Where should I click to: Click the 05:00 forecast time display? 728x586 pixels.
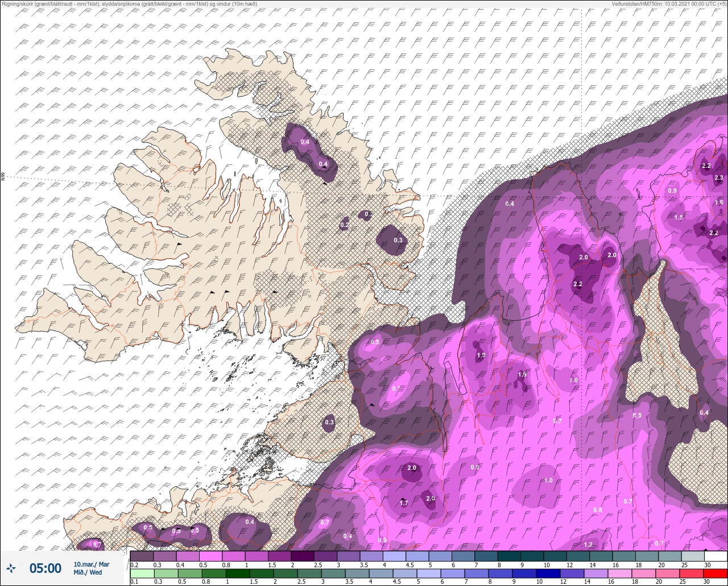click(45, 568)
